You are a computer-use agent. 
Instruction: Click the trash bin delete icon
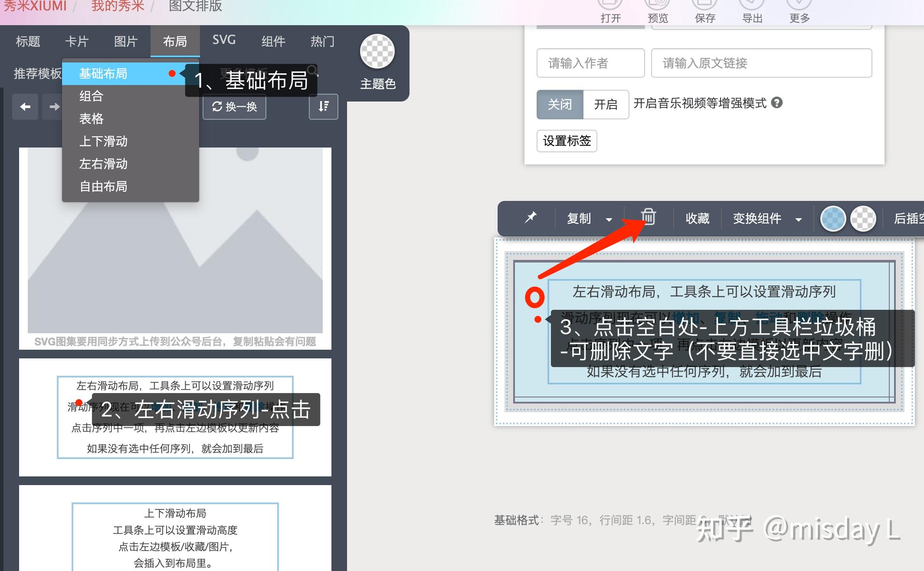[649, 217]
